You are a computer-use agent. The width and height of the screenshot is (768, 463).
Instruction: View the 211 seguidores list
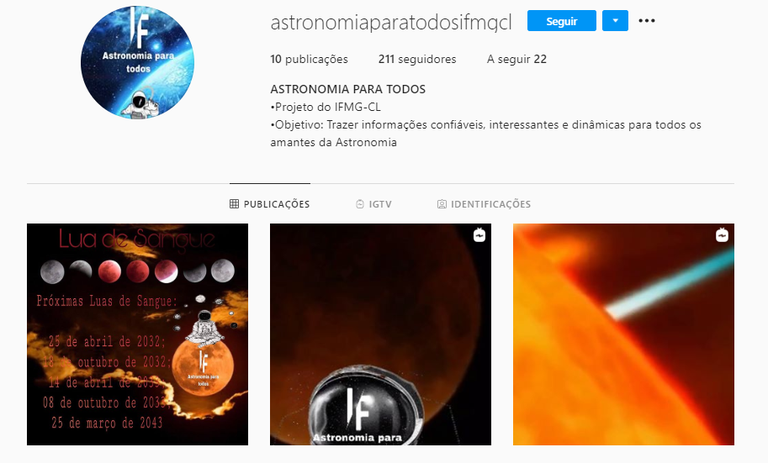[417, 59]
